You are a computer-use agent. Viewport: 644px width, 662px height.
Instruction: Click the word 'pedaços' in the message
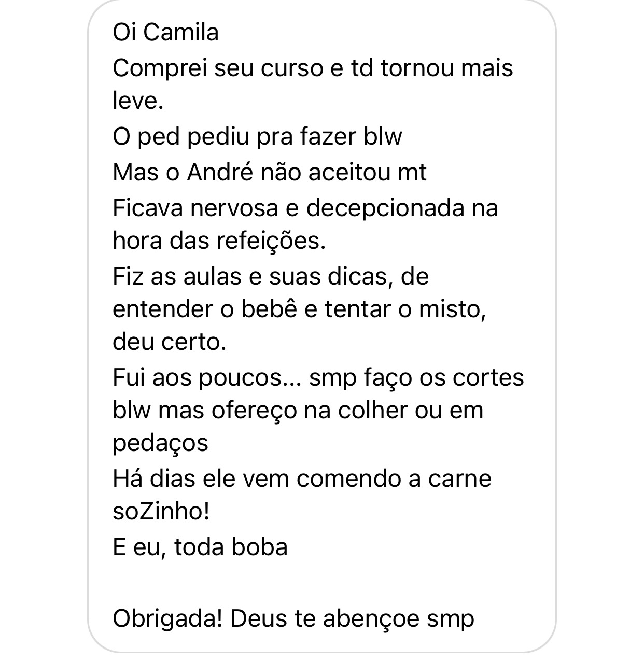coord(160,443)
